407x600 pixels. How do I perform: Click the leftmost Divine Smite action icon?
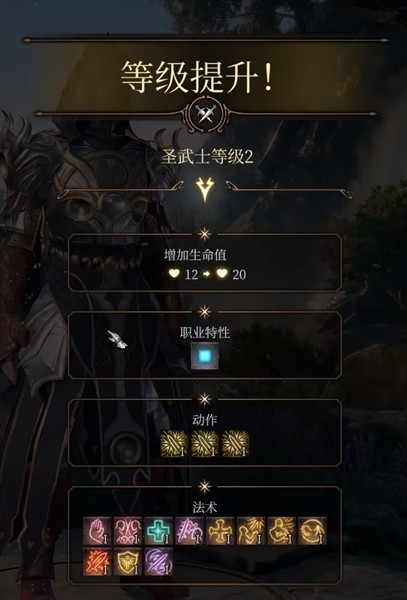click(174, 444)
